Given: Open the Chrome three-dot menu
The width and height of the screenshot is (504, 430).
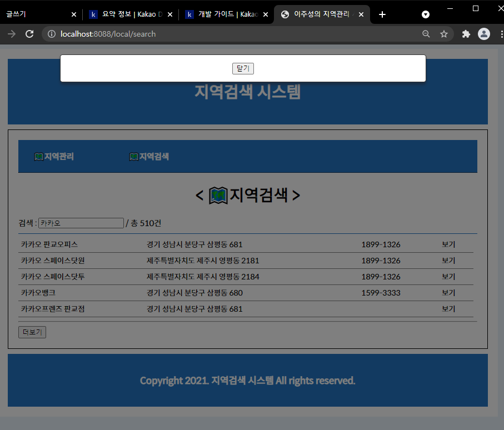Looking at the screenshot, I should 501,34.
